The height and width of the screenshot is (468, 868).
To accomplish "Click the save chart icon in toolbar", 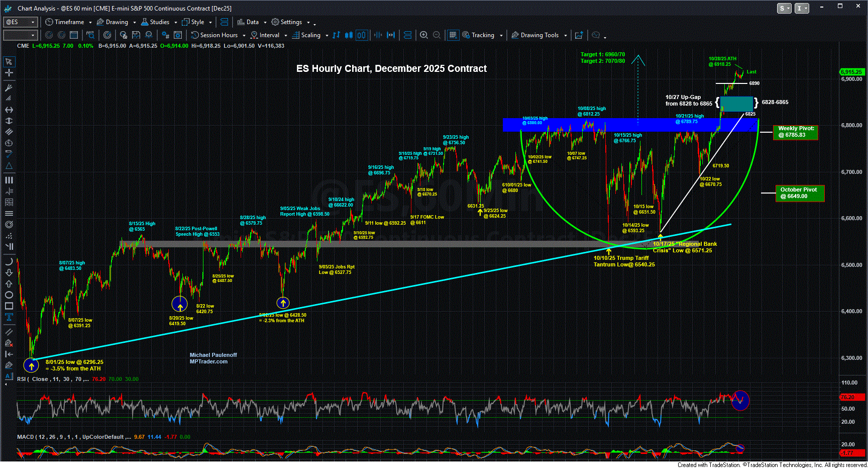I will pyautogui.click(x=136, y=35).
